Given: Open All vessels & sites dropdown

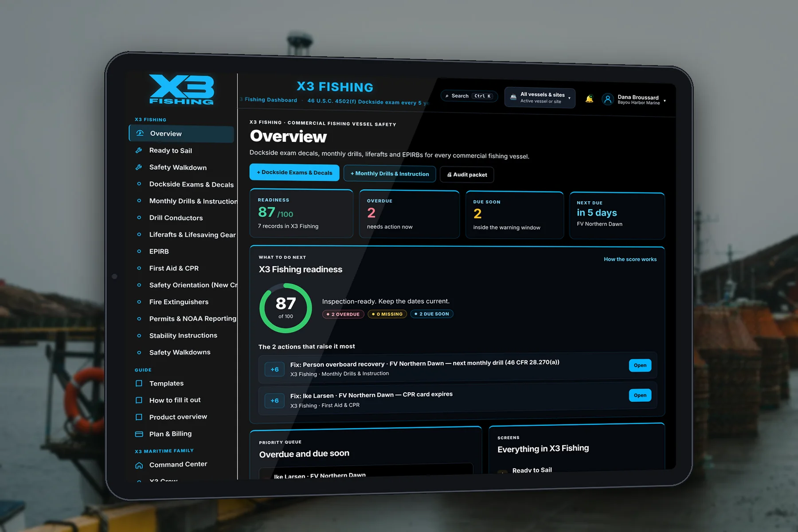Looking at the screenshot, I should coord(540,98).
